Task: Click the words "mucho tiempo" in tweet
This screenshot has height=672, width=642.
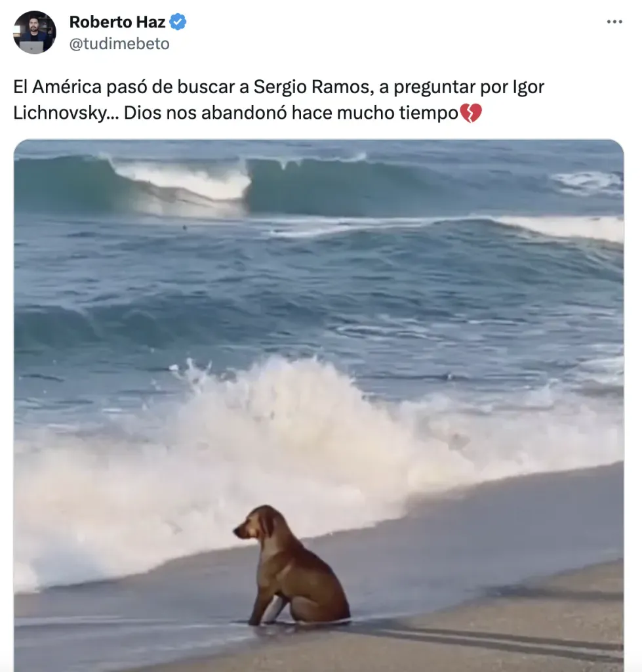Action: 397,114
